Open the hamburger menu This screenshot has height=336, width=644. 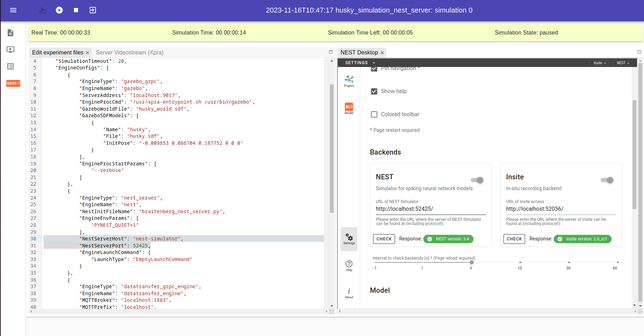tap(13, 10)
